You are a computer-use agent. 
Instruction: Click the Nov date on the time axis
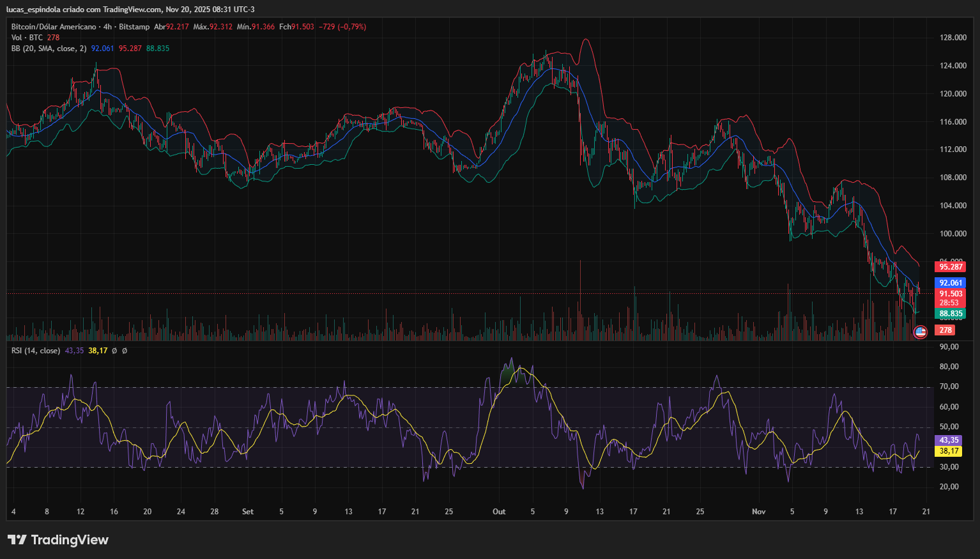coord(758,512)
